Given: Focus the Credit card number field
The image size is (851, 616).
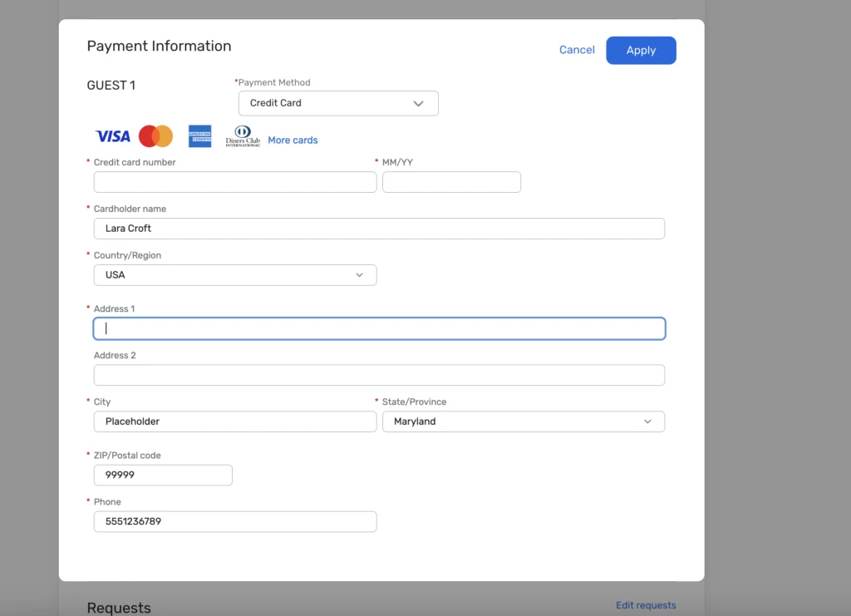Looking at the screenshot, I should coord(234,182).
